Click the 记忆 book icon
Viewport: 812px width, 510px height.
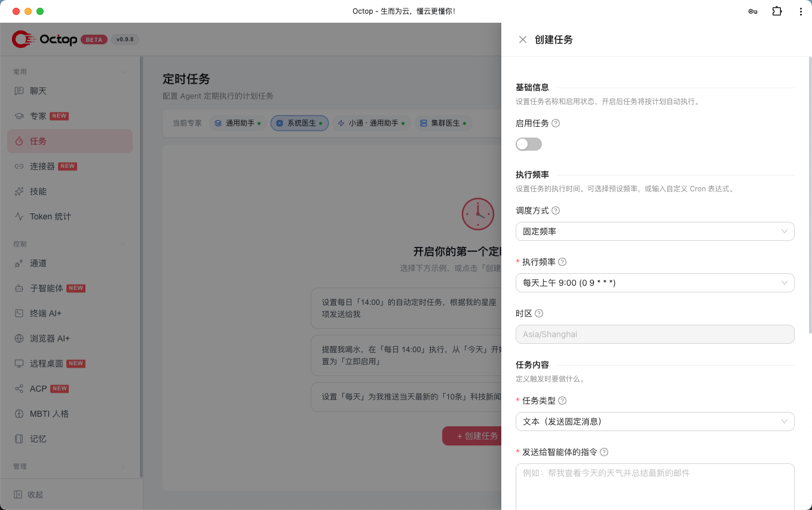(19, 439)
